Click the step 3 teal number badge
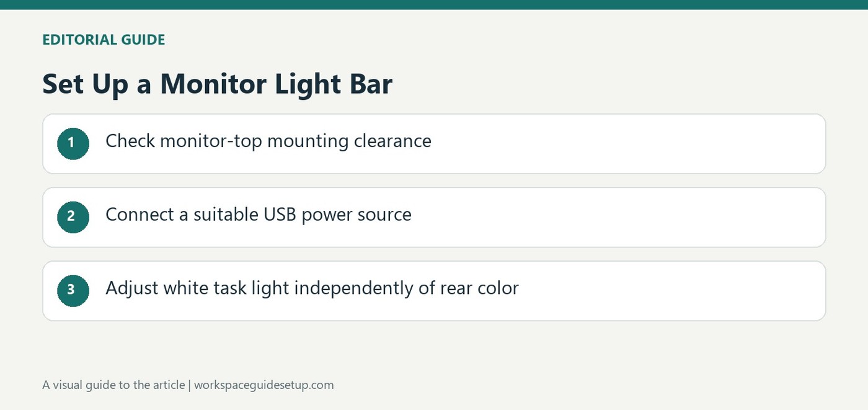Screen dimensions: 868x410 pos(73,290)
